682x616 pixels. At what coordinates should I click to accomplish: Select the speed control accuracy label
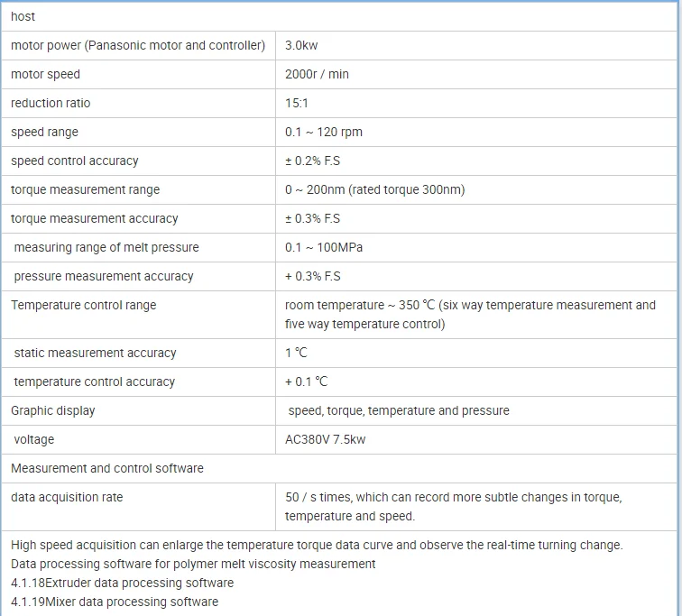click(75, 161)
